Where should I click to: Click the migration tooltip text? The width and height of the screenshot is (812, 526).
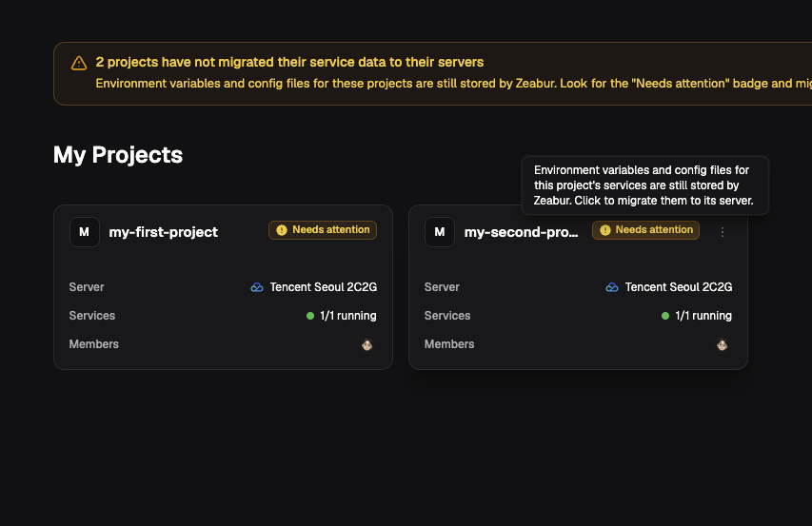pos(644,185)
